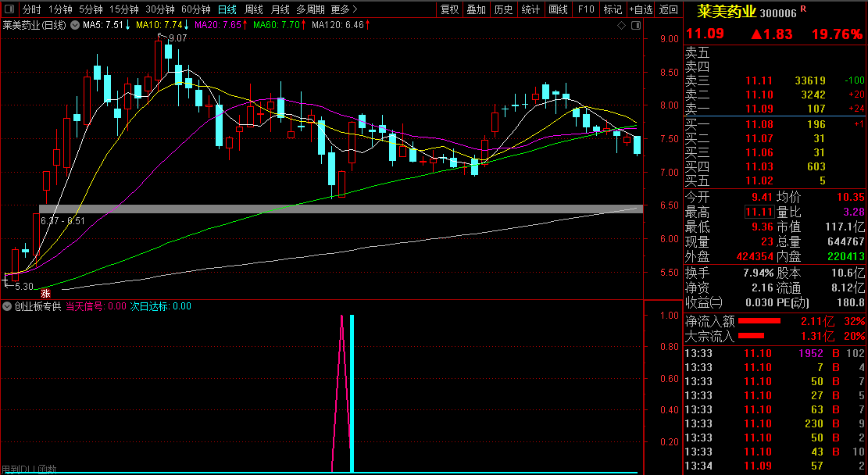Select the 周线 weekly period tab

click(253, 9)
